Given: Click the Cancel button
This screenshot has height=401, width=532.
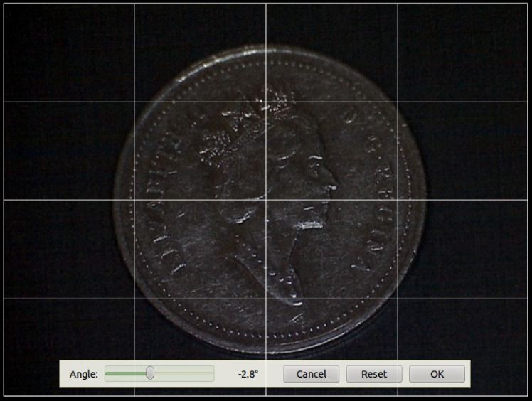Looking at the screenshot, I should point(311,374).
